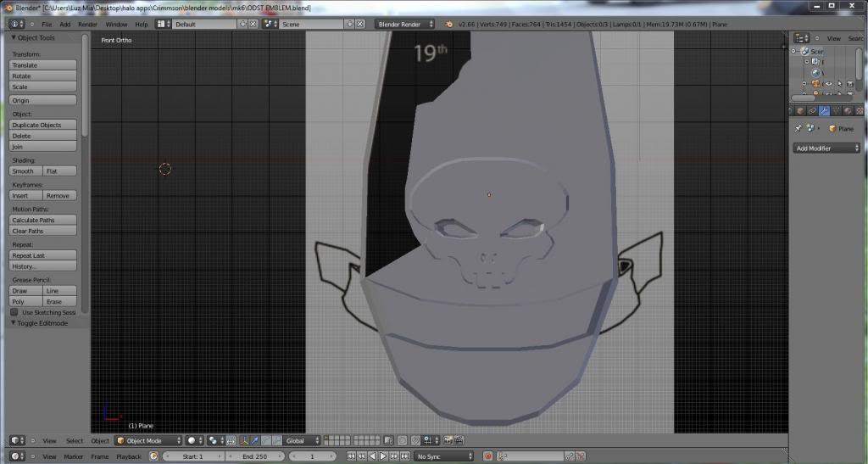
Task: Open the Add Modifier dropdown
Action: point(826,148)
